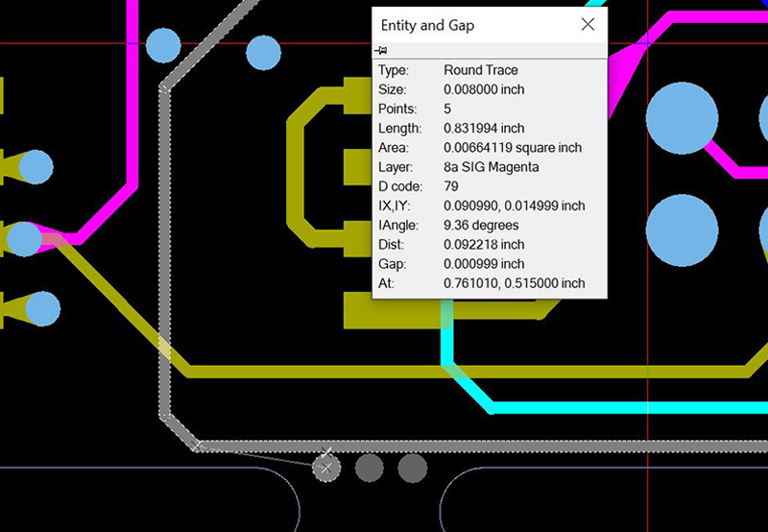The image size is (768, 532).
Task: Close the Entity and Gap dialog
Action: [588, 25]
